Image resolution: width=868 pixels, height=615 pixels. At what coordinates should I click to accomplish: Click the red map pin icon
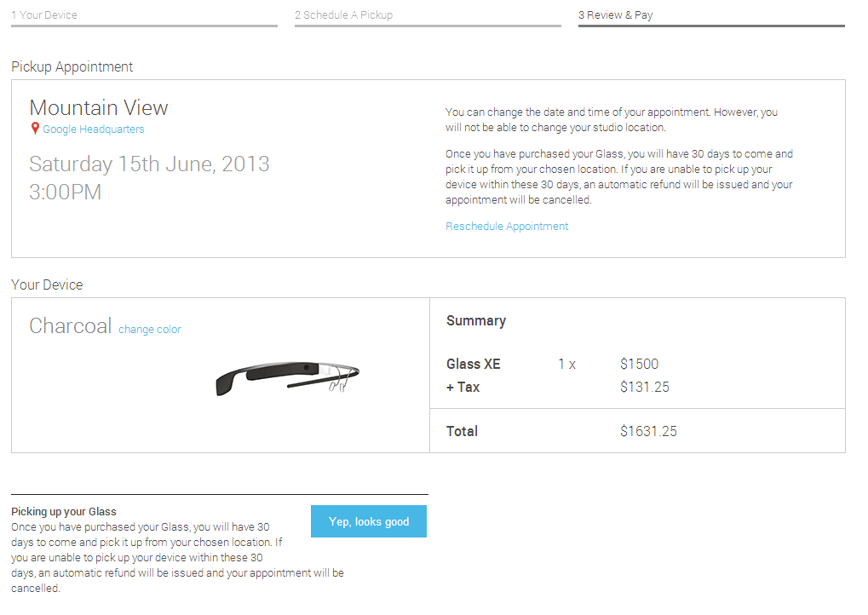coord(35,129)
